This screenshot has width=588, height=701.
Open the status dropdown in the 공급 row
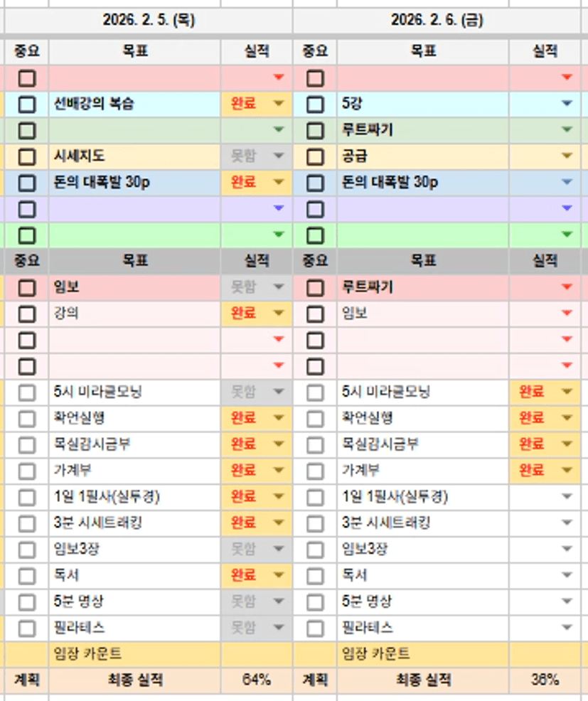click(x=567, y=156)
